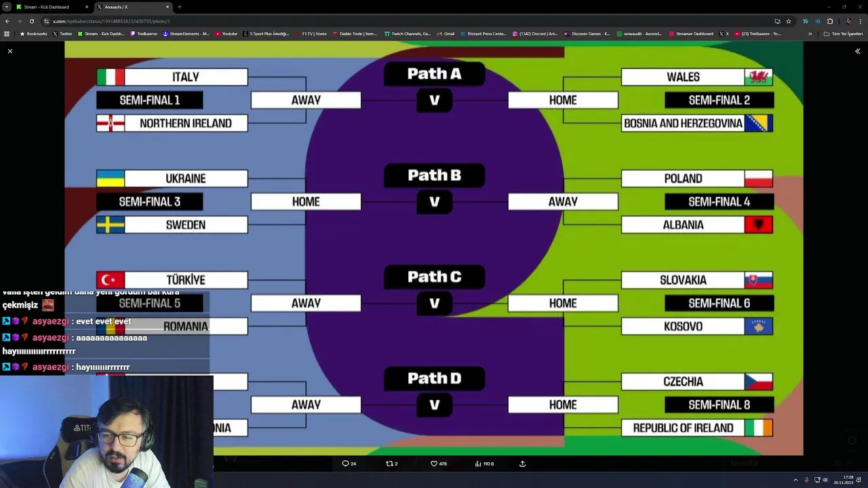Screen dimensions: 868x488
Task: Click the share upload icon under the photo
Action: pos(522,464)
